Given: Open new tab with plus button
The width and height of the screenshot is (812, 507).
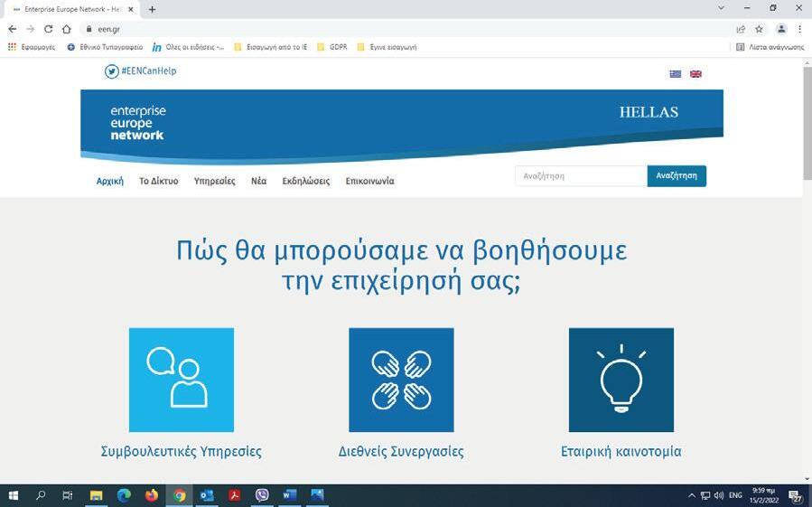Looking at the screenshot, I should click(x=152, y=9).
